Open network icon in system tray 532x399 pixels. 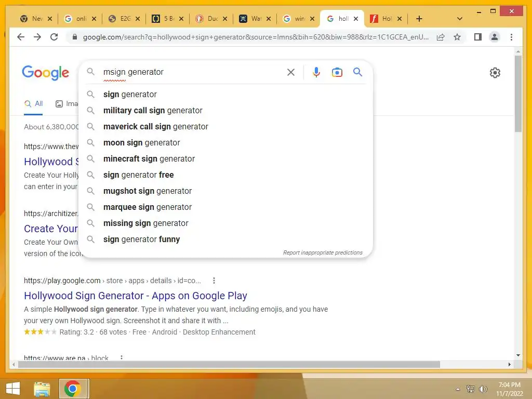(470, 389)
